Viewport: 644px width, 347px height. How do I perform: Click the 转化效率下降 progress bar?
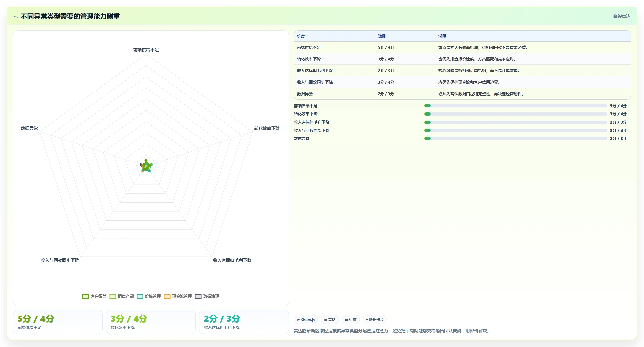pos(516,114)
